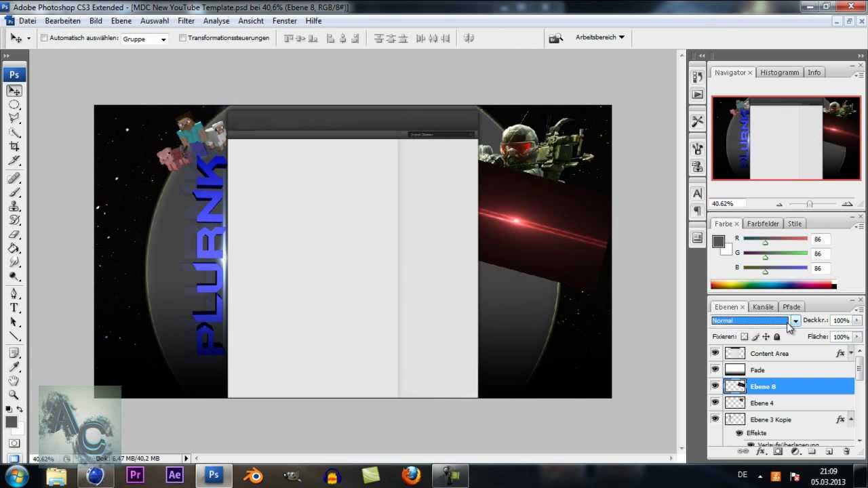The width and height of the screenshot is (868, 488).
Task: Open the Character panel icon in the dock
Action: (697, 193)
